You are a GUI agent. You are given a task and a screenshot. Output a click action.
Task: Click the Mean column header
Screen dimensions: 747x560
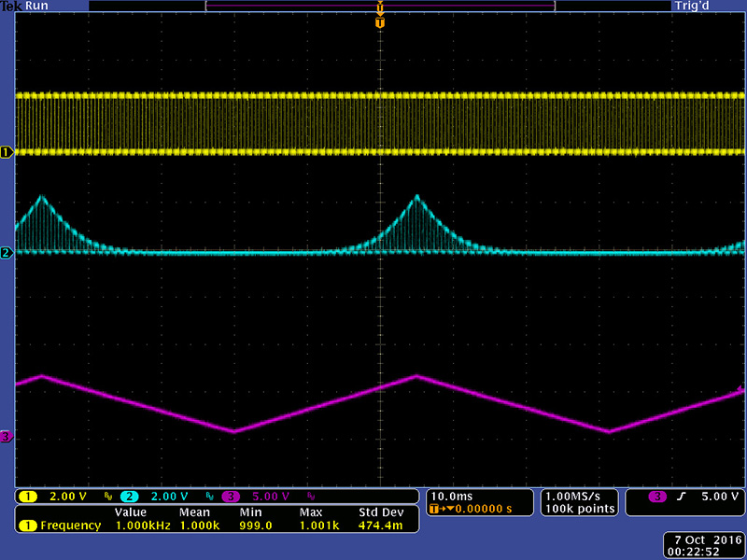tap(194, 512)
